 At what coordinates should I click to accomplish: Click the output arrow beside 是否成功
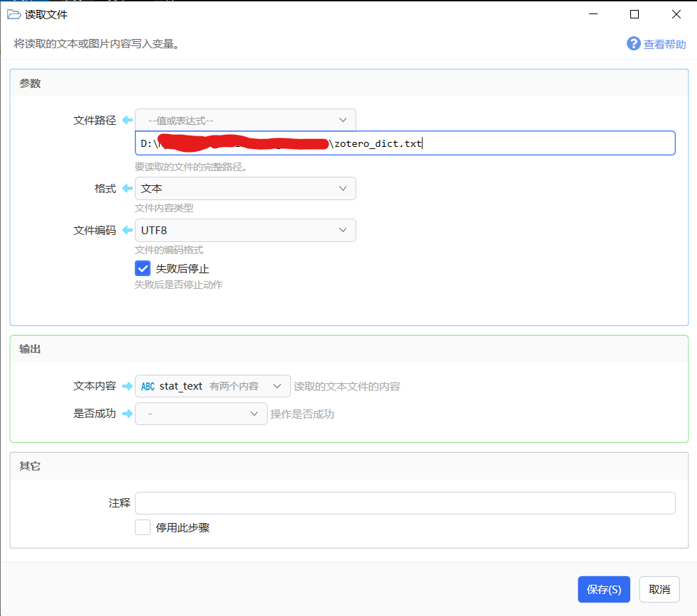click(x=127, y=414)
